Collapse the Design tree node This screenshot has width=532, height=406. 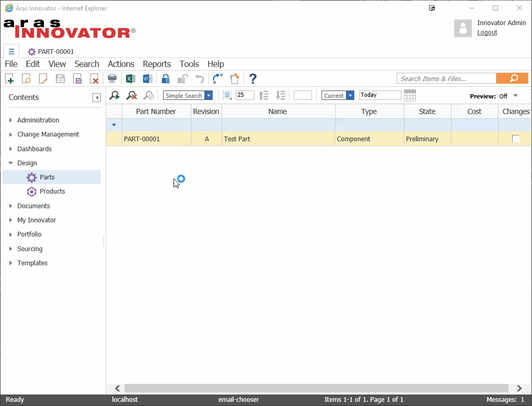click(10, 163)
